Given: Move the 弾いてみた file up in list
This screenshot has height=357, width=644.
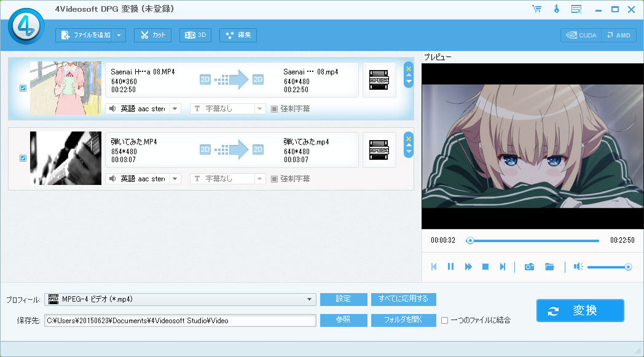Looking at the screenshot, I should click(408, 146).
